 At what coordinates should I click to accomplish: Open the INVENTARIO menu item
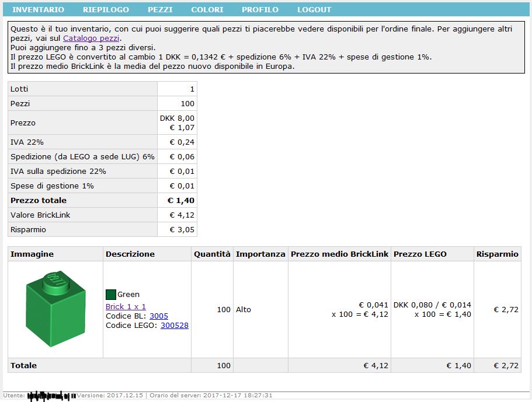[38, 9]
